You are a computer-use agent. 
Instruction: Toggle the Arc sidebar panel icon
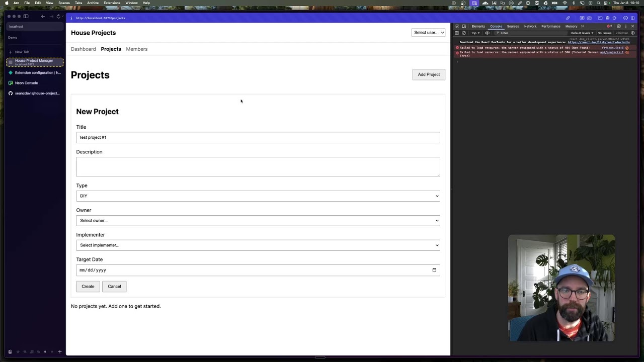click(x=26, y=16)
